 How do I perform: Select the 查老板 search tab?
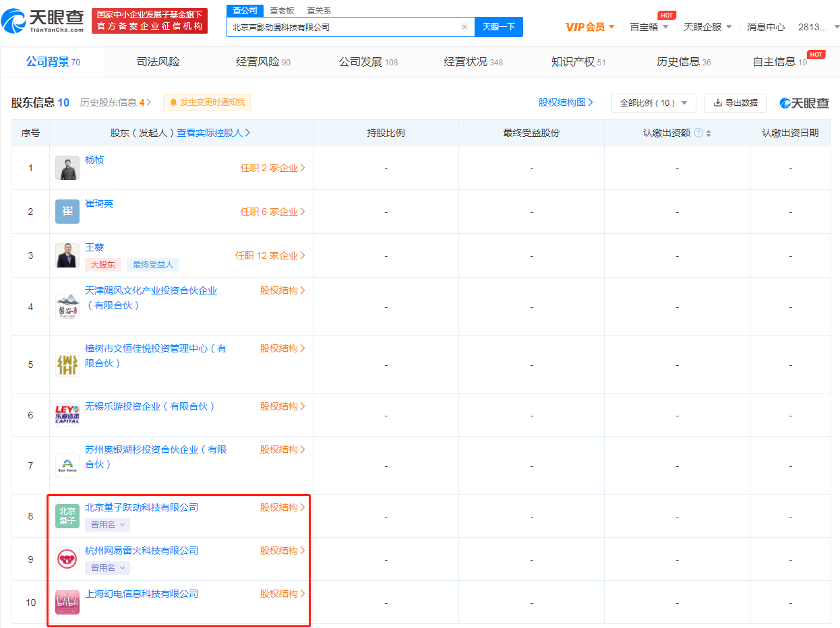282,11
